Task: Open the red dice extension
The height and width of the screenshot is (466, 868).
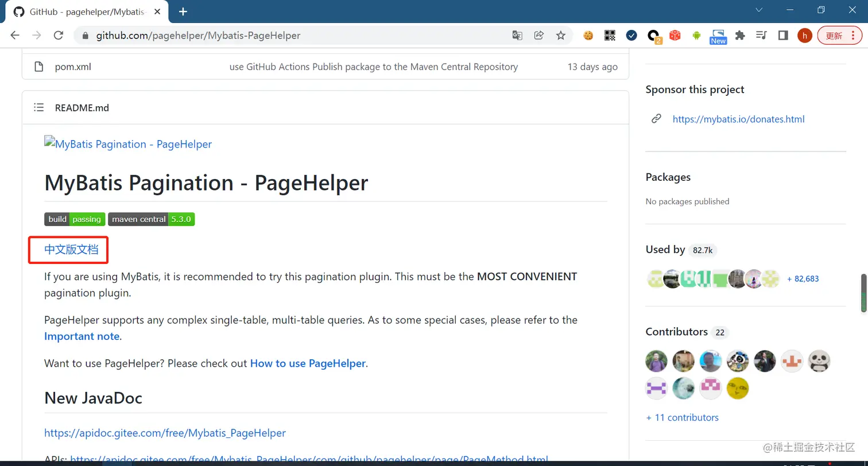Action: [x=675, y=36]
